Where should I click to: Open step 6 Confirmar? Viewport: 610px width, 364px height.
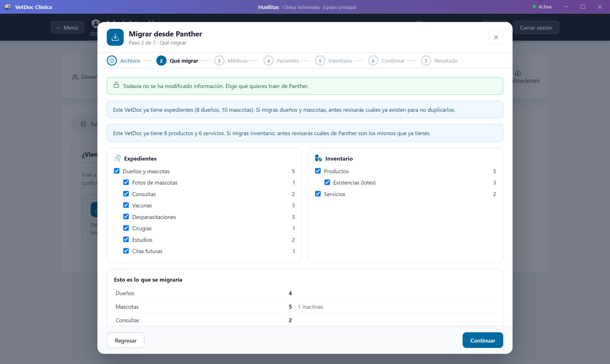tap(386, 61)
